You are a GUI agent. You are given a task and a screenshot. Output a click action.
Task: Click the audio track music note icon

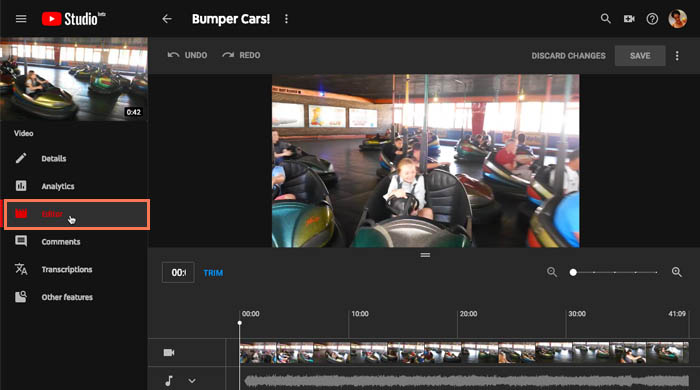tap(169, 381)
